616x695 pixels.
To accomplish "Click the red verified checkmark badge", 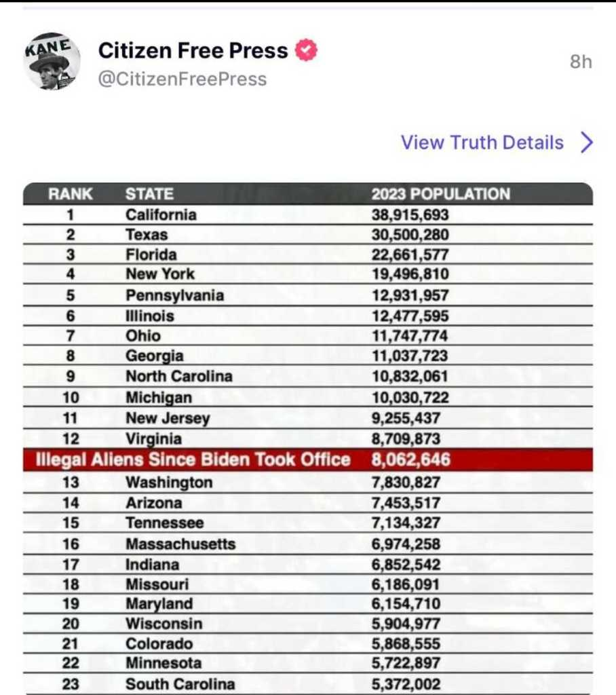I will [x=306, y=50].
